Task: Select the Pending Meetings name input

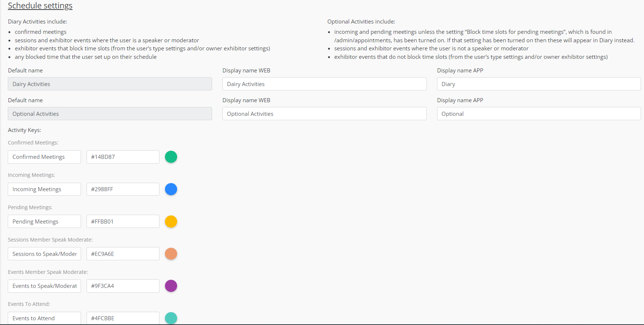Action: click(44, 222)
